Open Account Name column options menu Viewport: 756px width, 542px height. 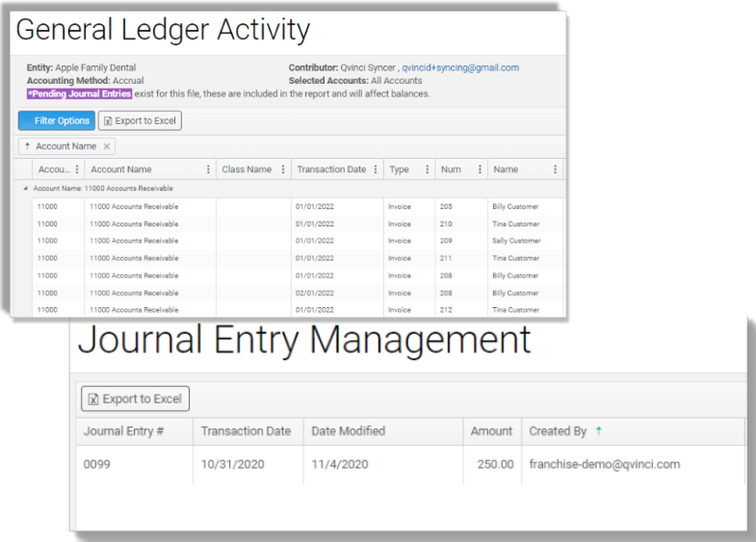click(x=208, y=169)
